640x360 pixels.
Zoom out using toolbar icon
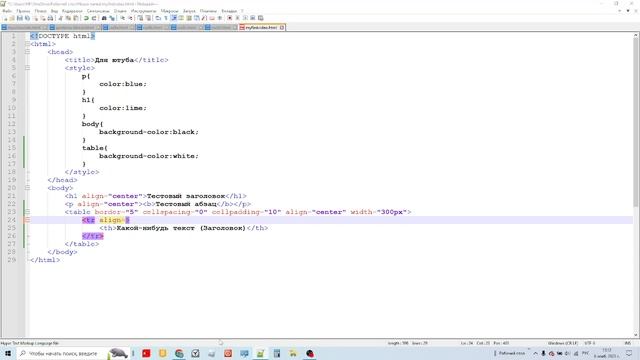(130, 18)
